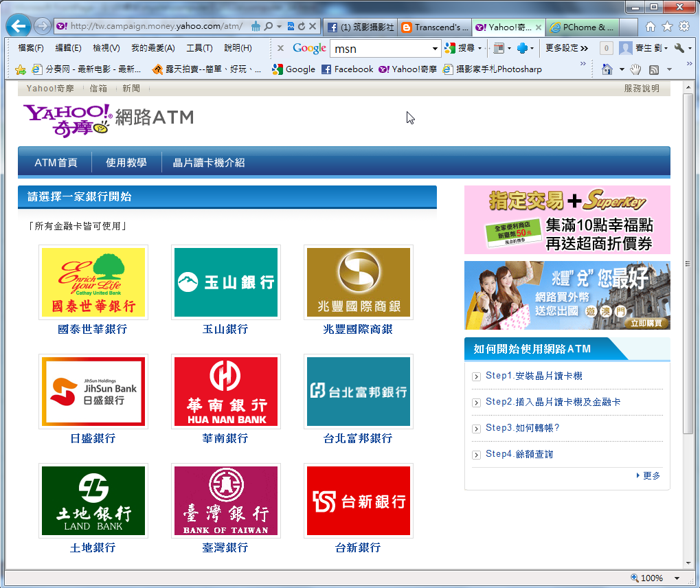Click the URL address field
Screen dimensions: 700x588
coord(156,26)
